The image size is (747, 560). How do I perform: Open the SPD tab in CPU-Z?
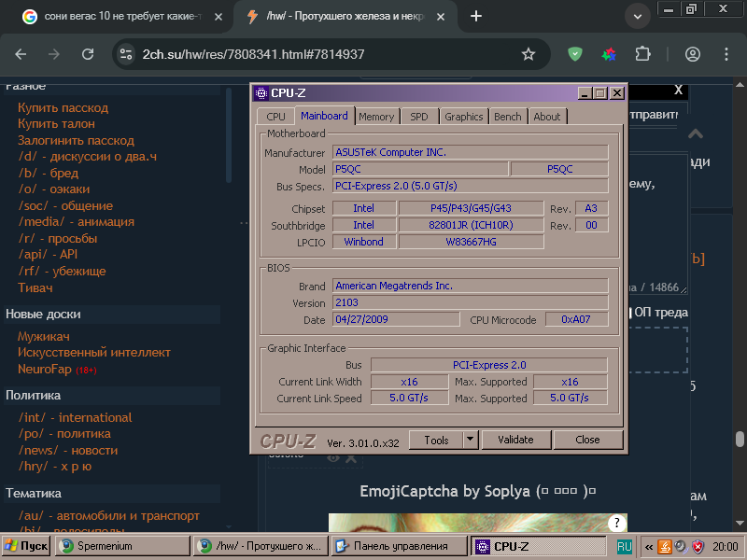click(x=418, y=117)
